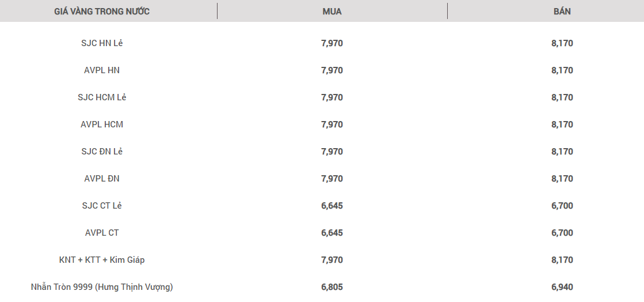Click the BÁN column header

click(x=562, y=12)
